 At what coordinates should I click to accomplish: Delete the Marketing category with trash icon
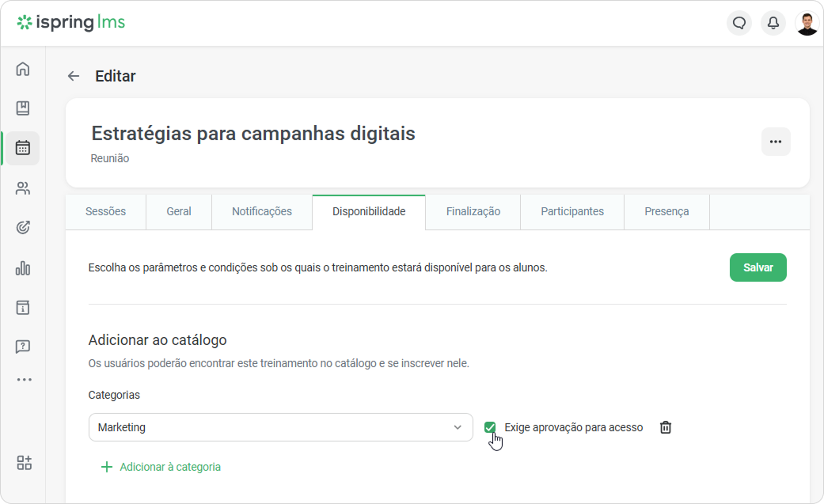pos(666,427)
